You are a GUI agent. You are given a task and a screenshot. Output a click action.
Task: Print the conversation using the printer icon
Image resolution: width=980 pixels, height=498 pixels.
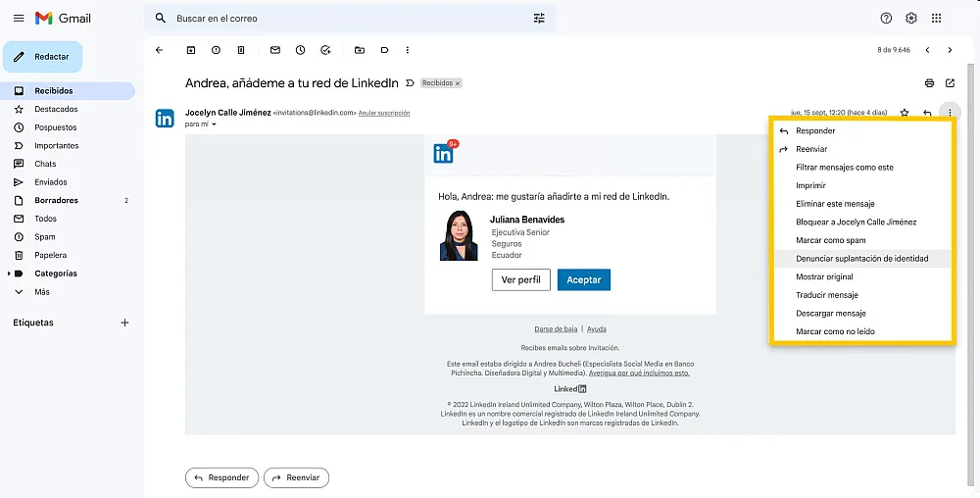(929, 83)
